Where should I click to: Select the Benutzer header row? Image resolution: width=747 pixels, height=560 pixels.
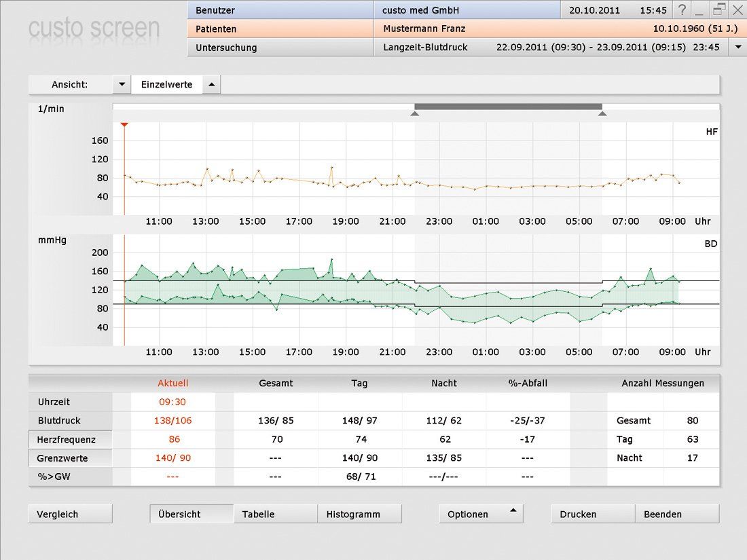280,10
